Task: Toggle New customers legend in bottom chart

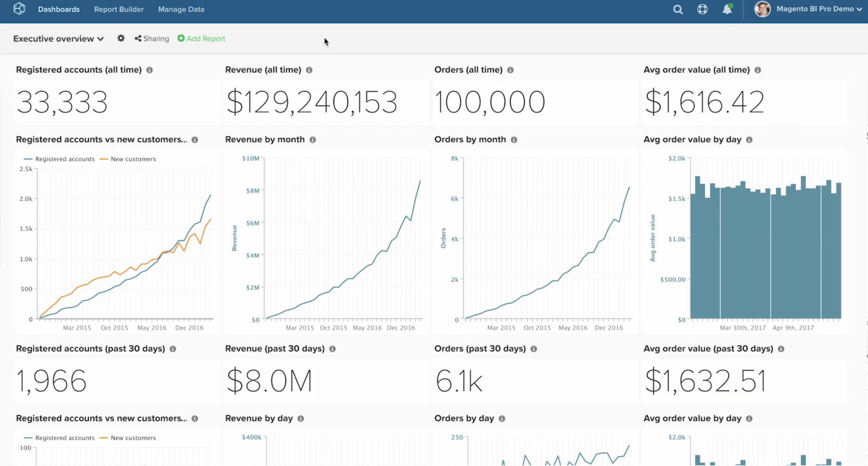Action: 128,438
